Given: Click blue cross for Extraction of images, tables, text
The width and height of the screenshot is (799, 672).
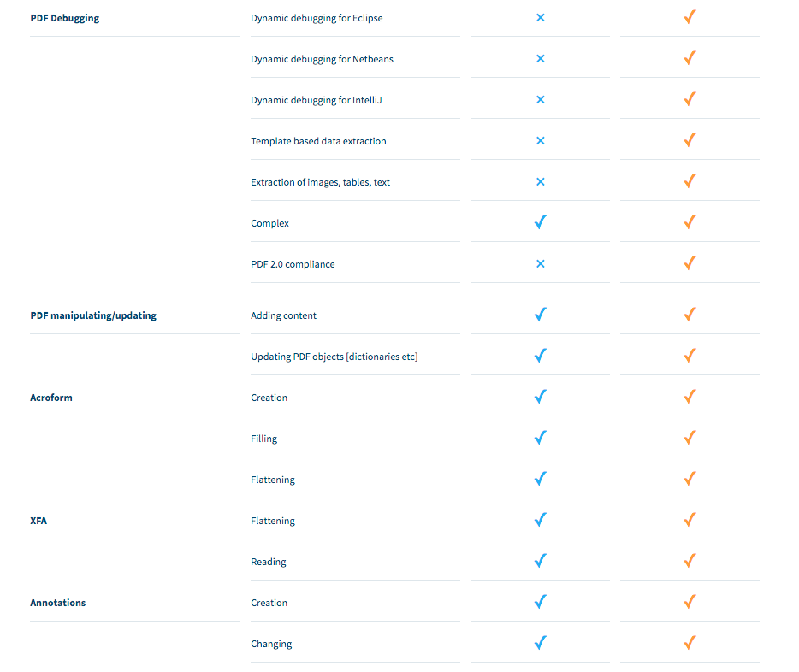Looking at the screenshot, I should point(540,182).
